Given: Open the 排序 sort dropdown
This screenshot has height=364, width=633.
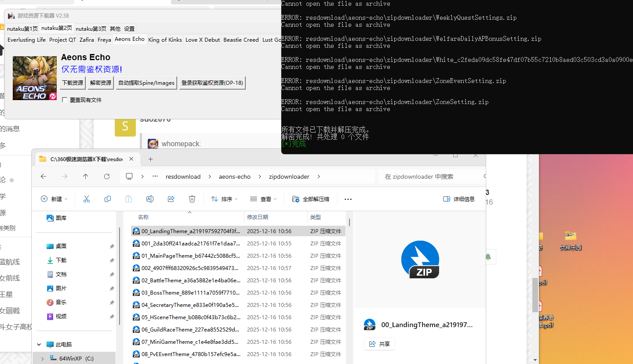Looking at the screenshot, I should click(x=224, y=199).
